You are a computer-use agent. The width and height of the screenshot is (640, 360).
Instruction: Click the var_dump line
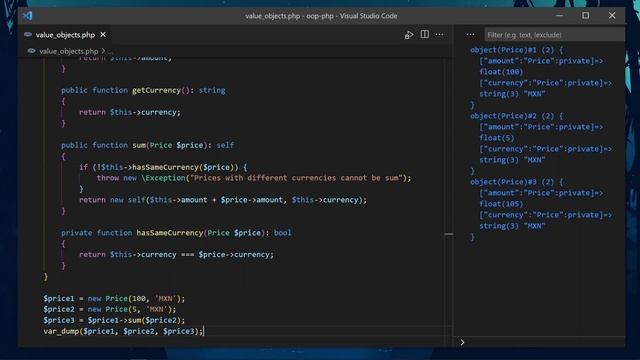pos(123,331)
